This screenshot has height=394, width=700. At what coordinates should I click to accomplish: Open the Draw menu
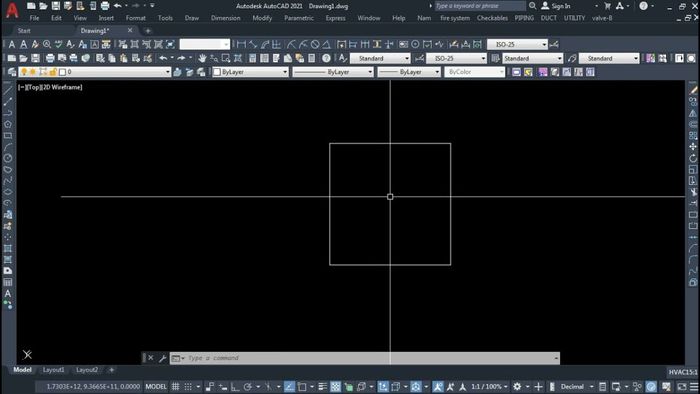pos(192,18)
